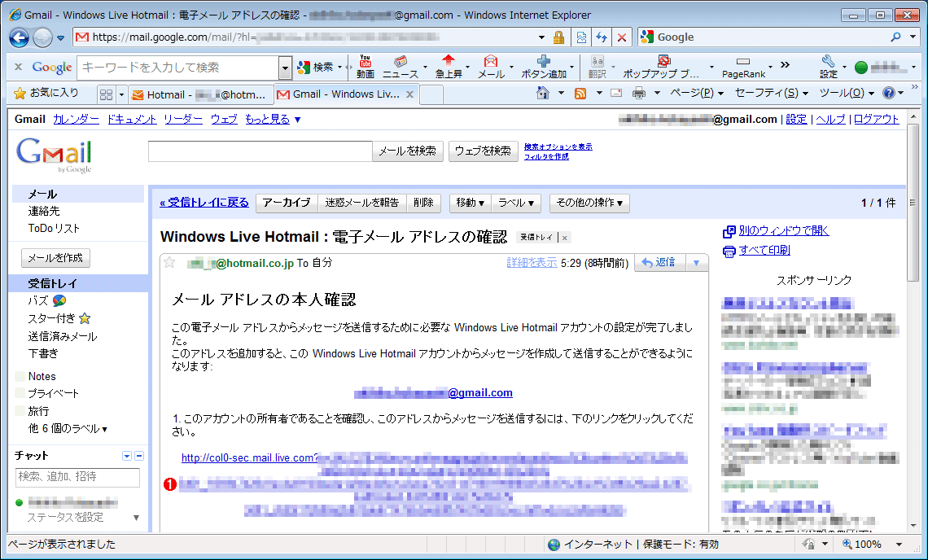Click the PageRank toolbar indicator

pyautogui.click(x=743, y=67)
